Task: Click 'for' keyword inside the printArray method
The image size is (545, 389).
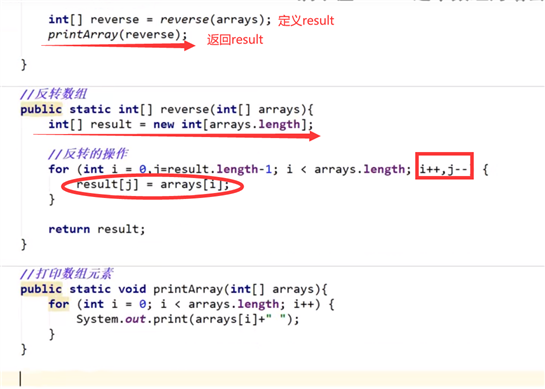Action: coord(59,304)
